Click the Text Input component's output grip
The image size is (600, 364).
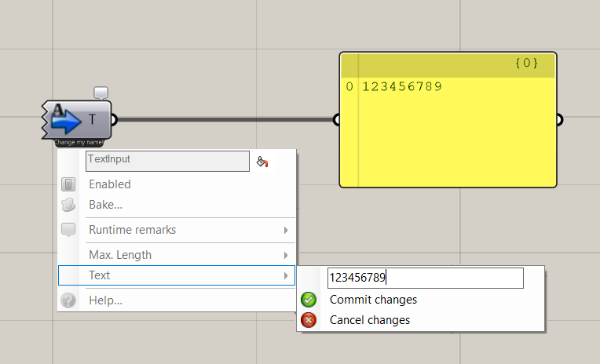coord(115,120)
